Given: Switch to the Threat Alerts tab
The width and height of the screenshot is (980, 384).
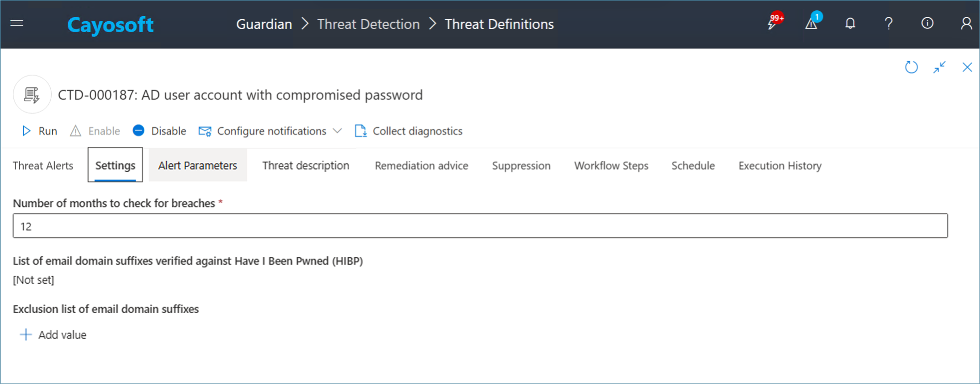Looking at the screenshot, I should coord(43,166).
